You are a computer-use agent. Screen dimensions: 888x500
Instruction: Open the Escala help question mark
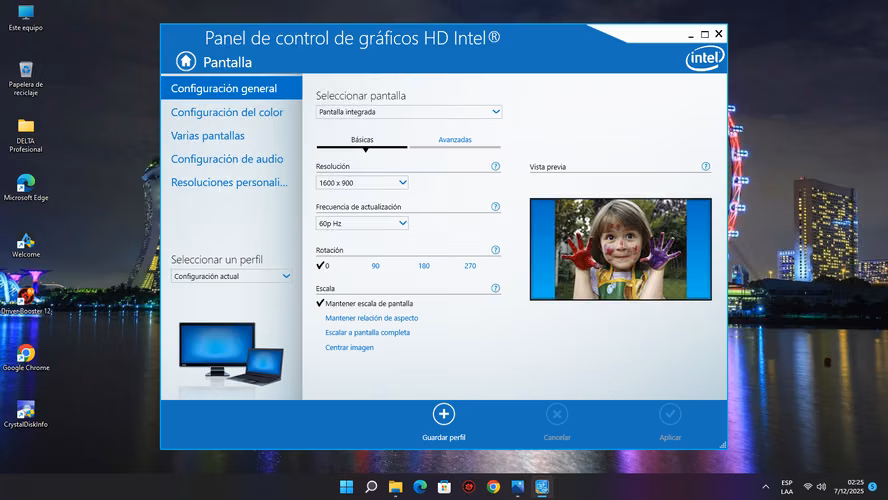point(496,288)
